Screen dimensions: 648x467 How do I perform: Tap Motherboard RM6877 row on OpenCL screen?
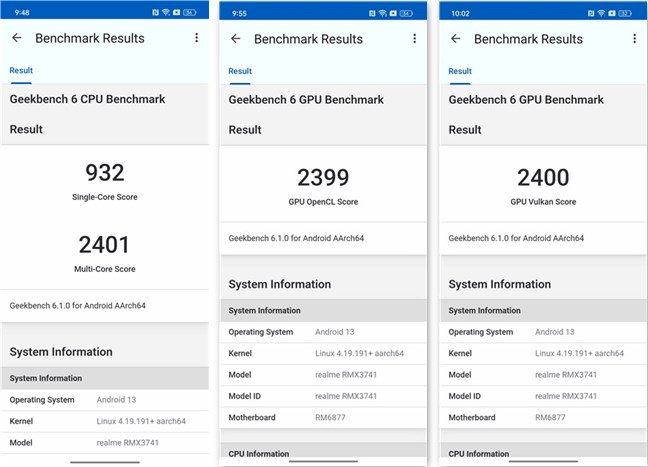click(323, 418)
